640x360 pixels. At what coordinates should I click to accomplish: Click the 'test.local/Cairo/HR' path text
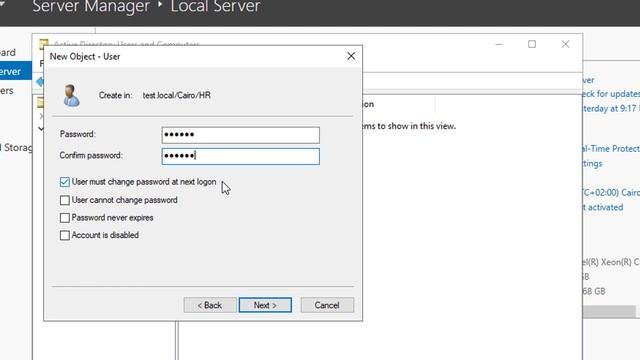click(x=177, y=95)
